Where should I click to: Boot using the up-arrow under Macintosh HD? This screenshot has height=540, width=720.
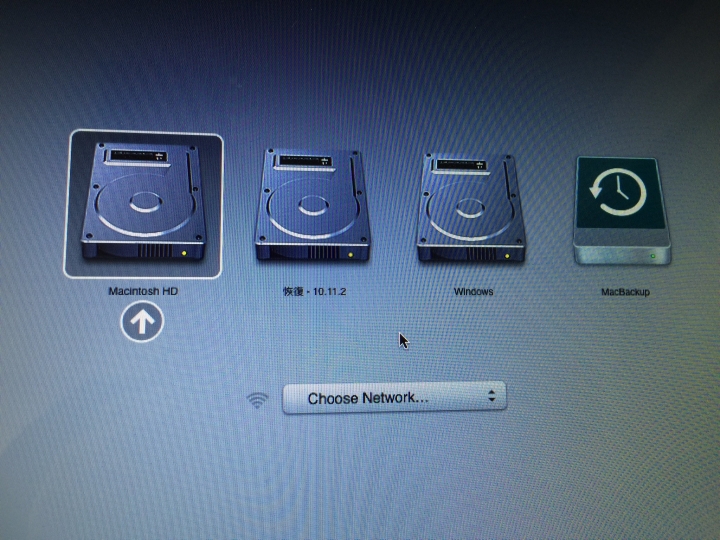142,322
